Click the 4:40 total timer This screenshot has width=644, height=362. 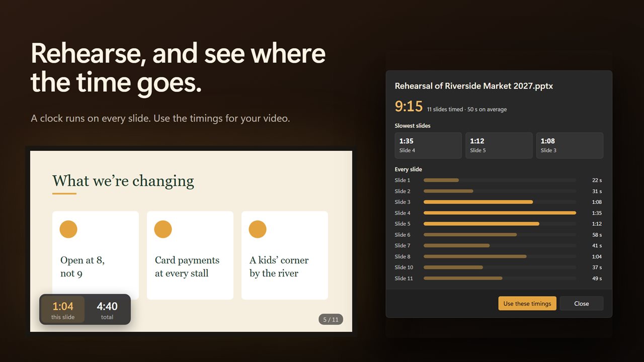[107, 310]
